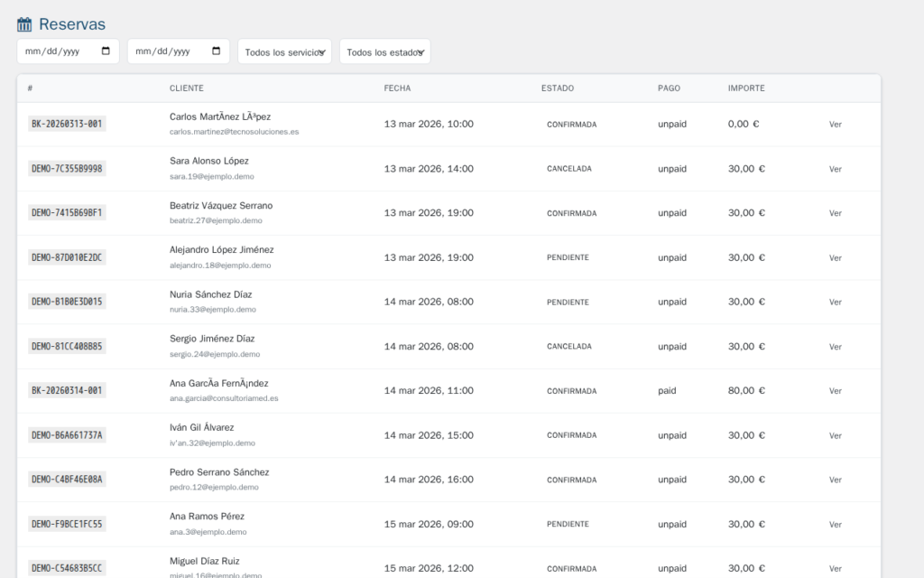Click the calendar icon beside the Reservas title
This screenshot has width=924, height=578.
point(24,23)
